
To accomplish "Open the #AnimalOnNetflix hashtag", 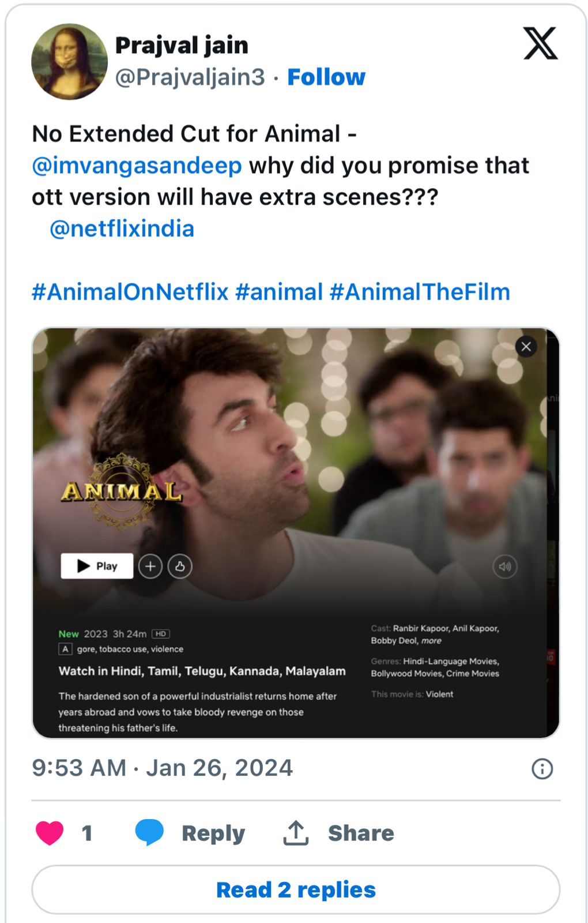I will (130, 292).
